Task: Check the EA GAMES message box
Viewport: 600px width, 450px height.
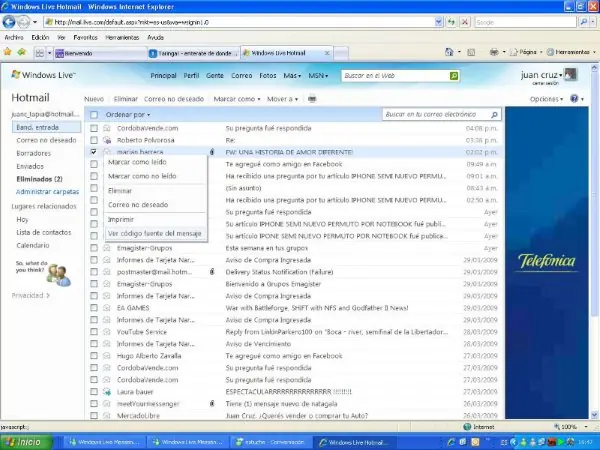Action: tap(94, 308)
